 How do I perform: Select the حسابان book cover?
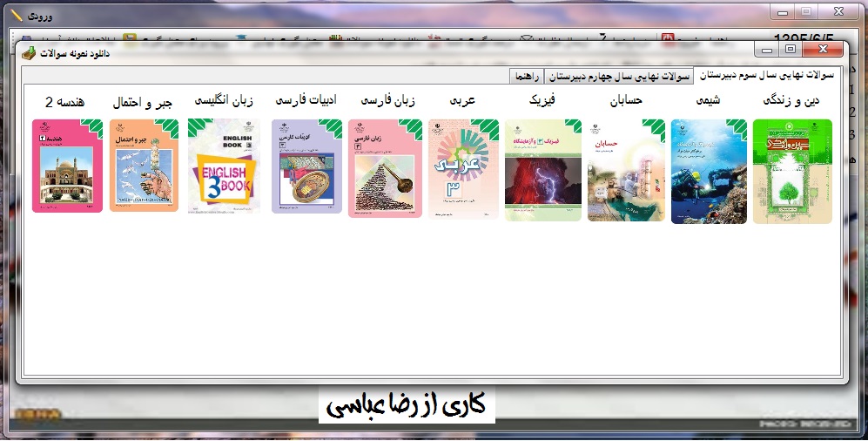coord(627,170)
